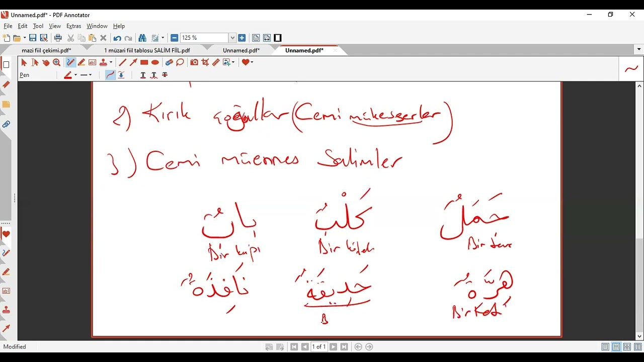The image size is (644, 362).
Task: Select the Marker highlighter tool
Action: click(x=82, y=62)
